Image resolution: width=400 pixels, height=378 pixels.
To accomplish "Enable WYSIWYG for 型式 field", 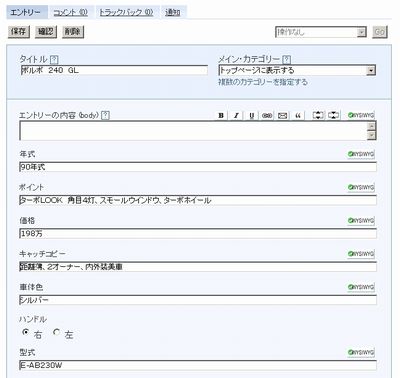I will tap(361, 352).
